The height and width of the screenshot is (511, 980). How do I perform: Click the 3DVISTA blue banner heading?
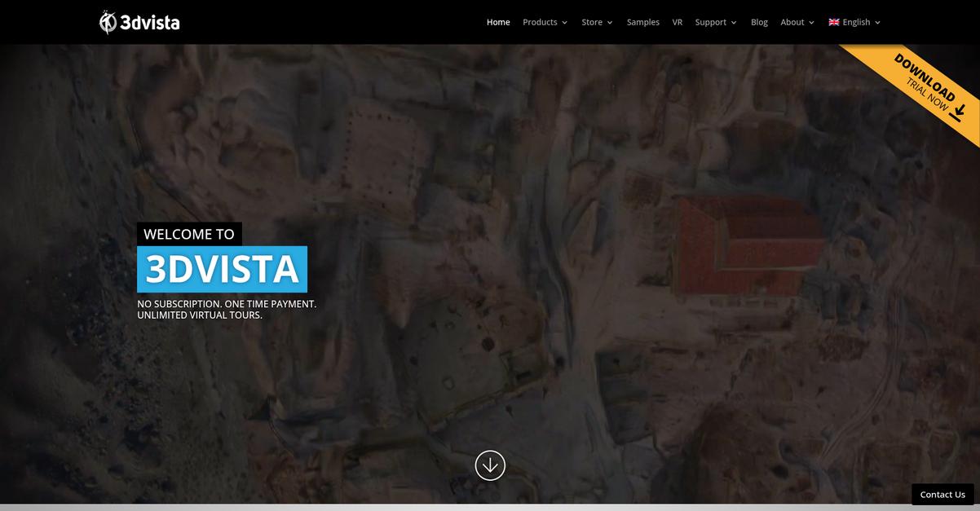click(x=222, y=269)
